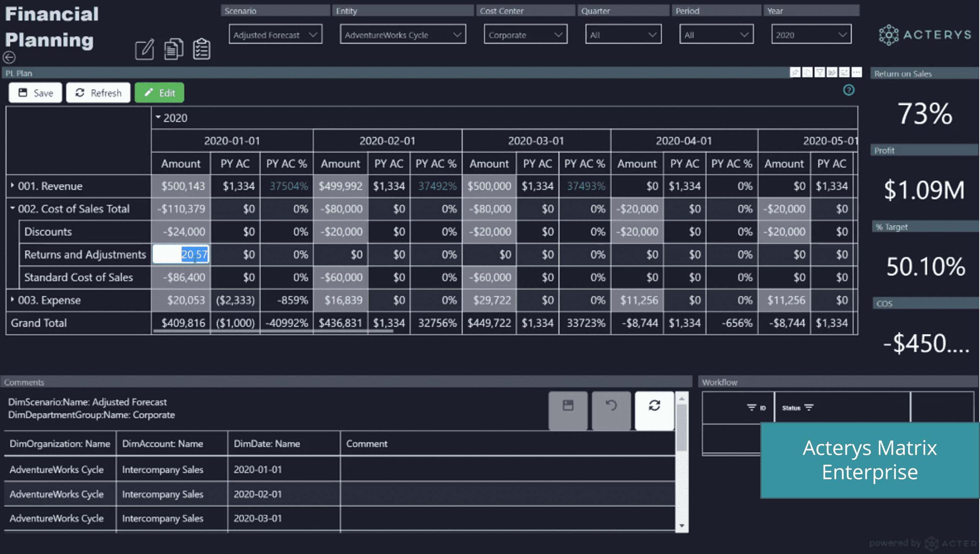Click the green Edit button
This screenshot has height=554, width=980.
[160, 93]
